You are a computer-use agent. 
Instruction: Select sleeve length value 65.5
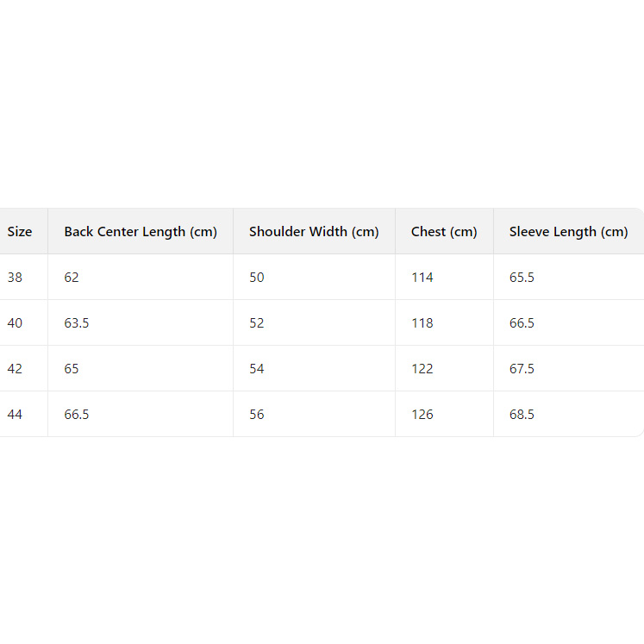point(522,277)
